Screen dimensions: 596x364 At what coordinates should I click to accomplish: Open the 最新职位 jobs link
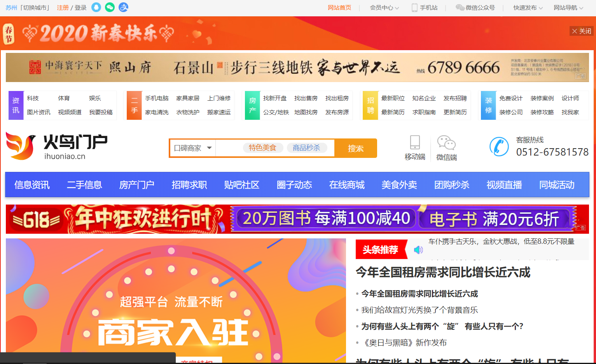[393, 98]
